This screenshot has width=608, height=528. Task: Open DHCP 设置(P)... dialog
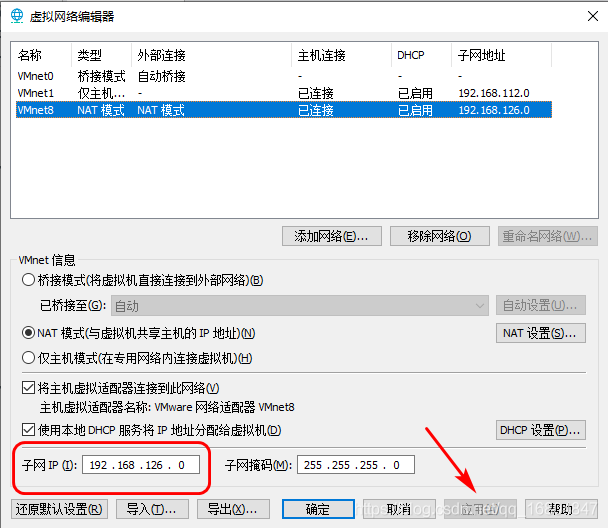(x=541, y=430)
